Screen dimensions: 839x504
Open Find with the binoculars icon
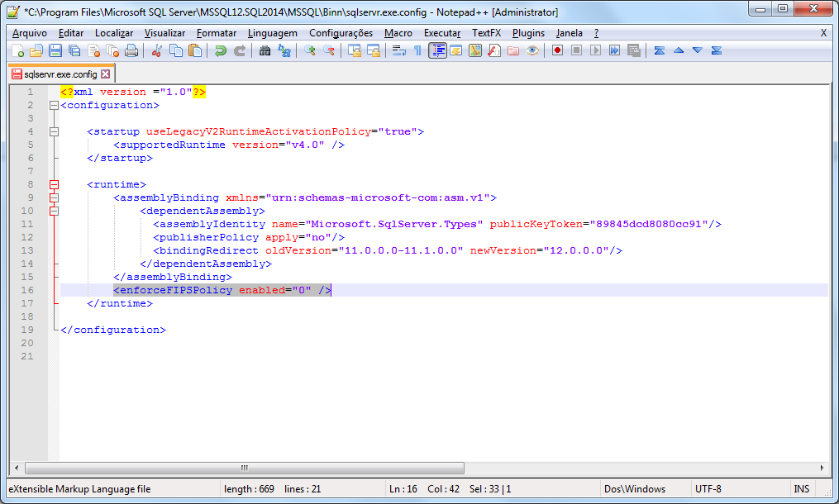(265, 51)
